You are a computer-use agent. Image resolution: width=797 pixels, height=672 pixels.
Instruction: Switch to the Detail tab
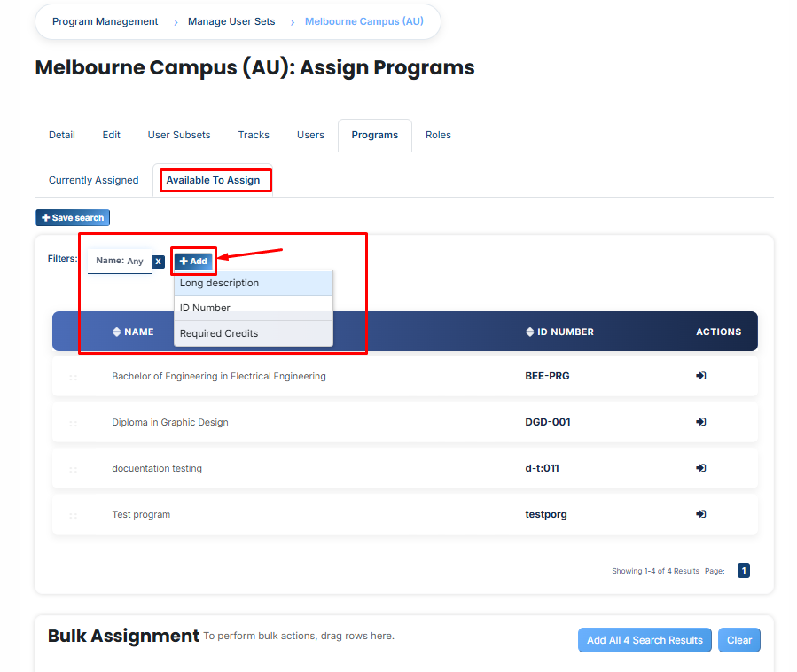pyautogui.click(x=62, y=136)
